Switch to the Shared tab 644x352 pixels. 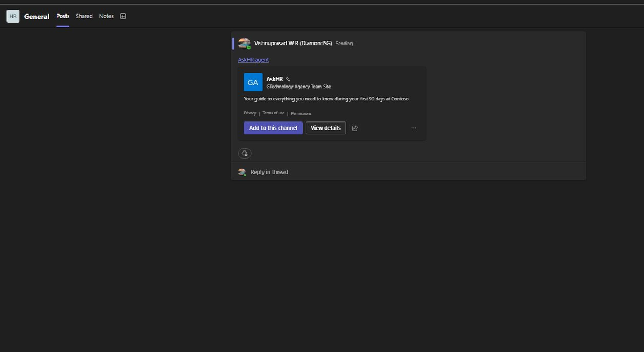tap(84, 16)
